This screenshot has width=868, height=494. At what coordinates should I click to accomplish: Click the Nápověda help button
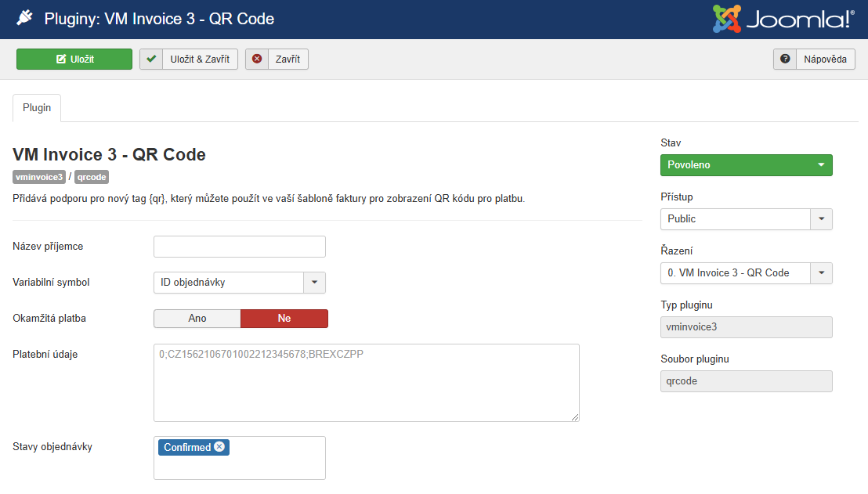[x=814, y=59]
